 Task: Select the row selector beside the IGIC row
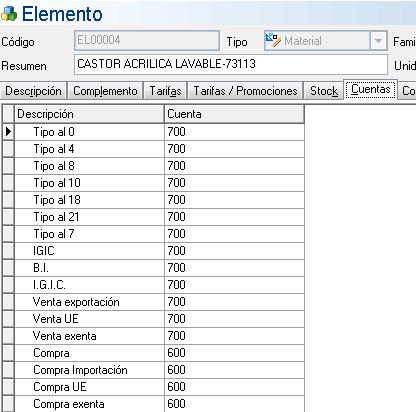tap(8, 251)
